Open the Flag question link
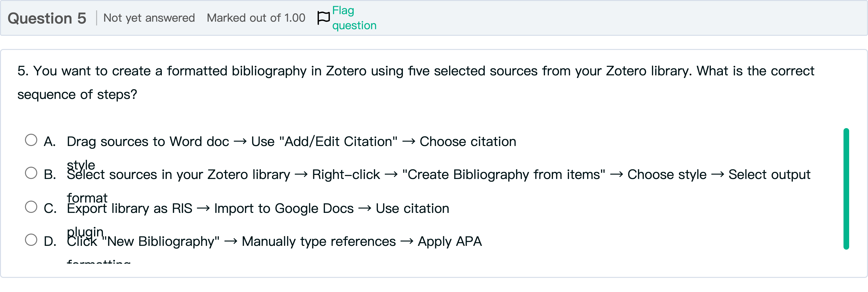The height and width of the screenshot is (292, 868). pos(354,18)
